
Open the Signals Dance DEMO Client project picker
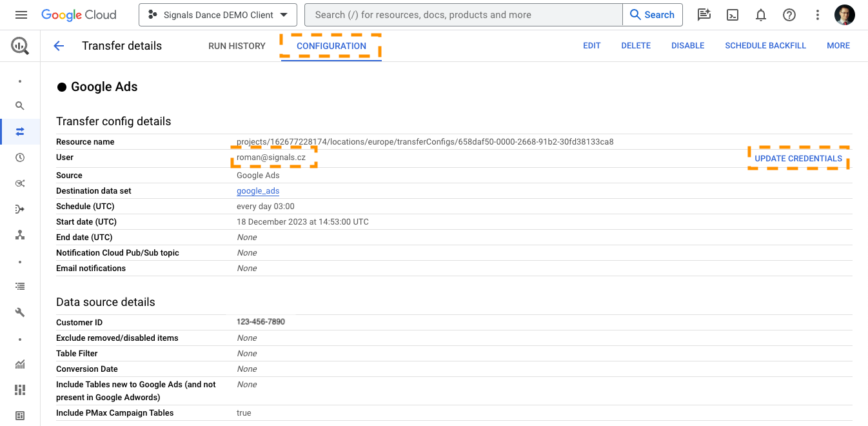coord(218,15)
